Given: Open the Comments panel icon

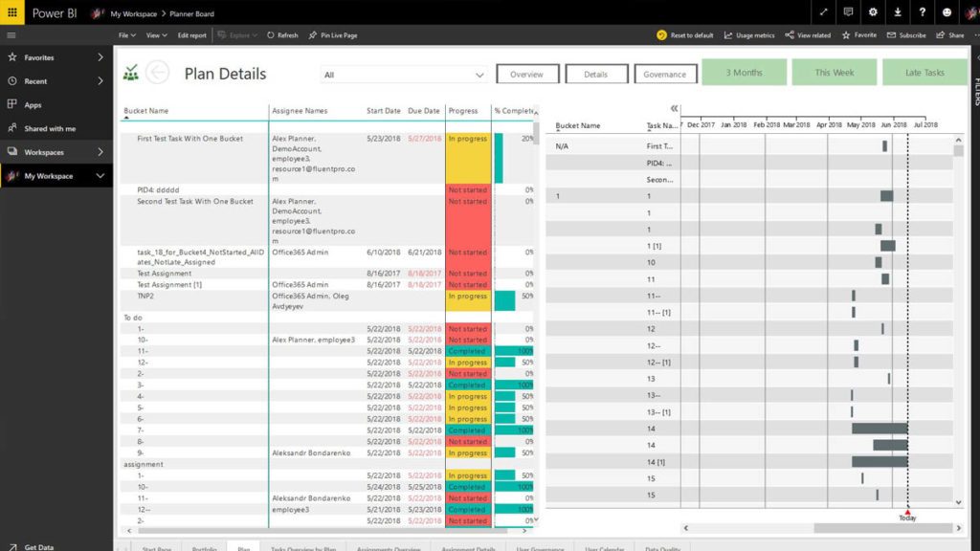Looking at the screenshot, I should coord(848,12).
